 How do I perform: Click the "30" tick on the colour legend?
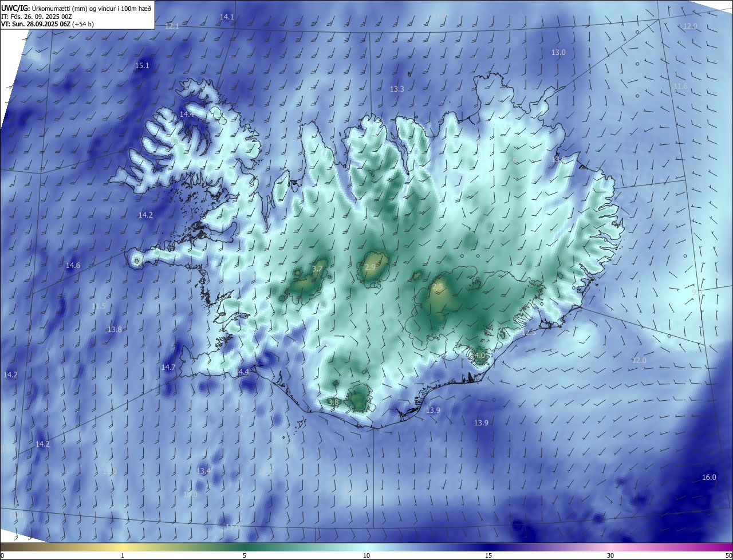click(x=610, y=556)
